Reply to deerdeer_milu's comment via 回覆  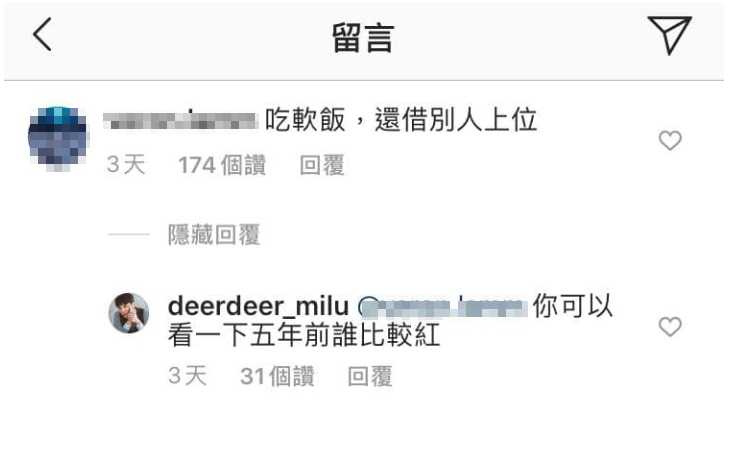[370, 376]
